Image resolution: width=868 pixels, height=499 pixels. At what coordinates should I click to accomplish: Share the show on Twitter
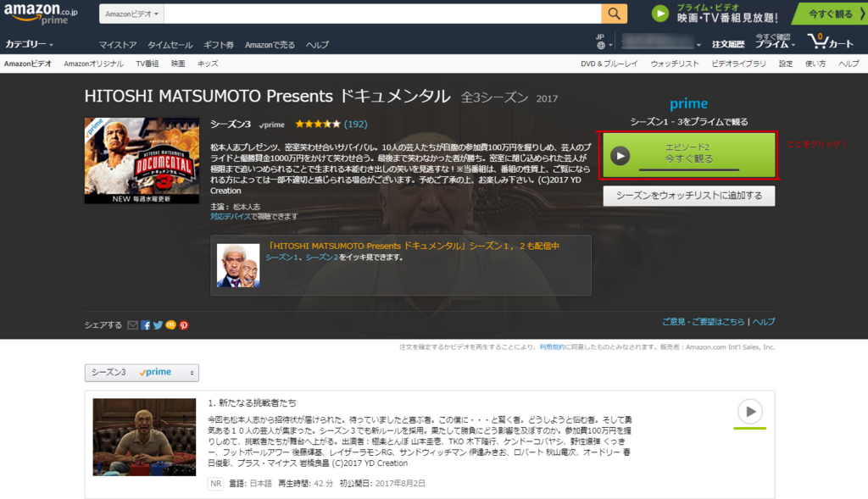point(158,325)
